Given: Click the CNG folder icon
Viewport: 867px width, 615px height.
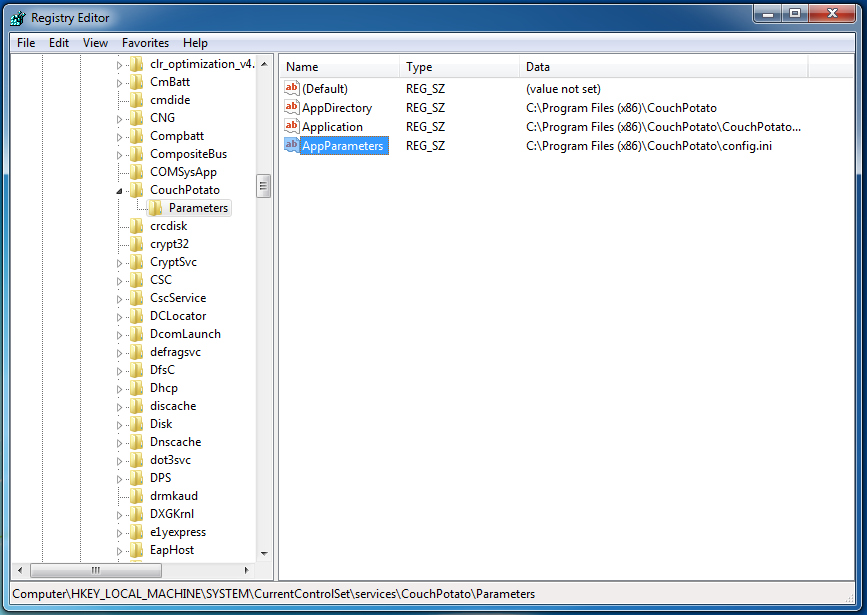Looking at the screenshot, I should tap(137, 118).
